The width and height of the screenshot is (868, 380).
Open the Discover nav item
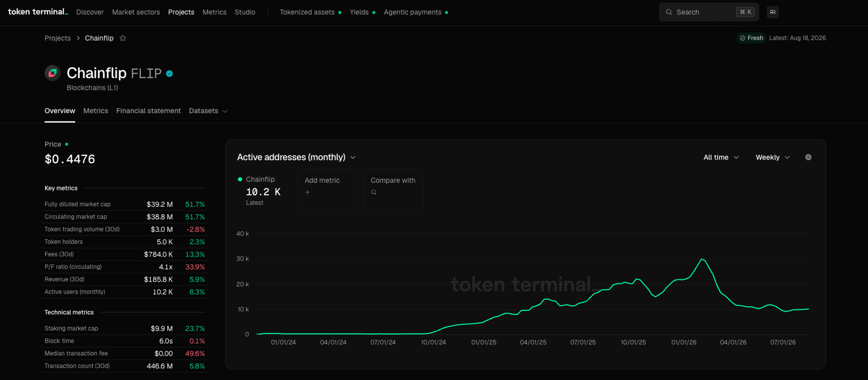click(90, 12)
